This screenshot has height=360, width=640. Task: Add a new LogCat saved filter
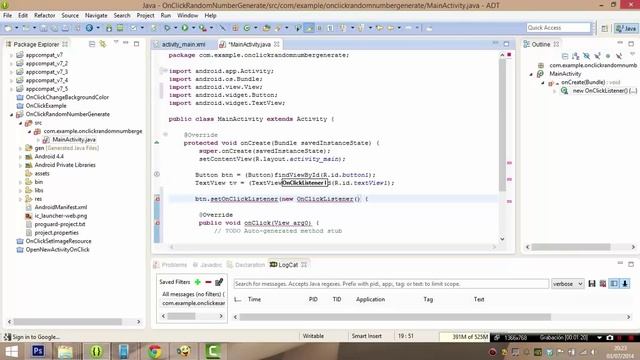198,282
